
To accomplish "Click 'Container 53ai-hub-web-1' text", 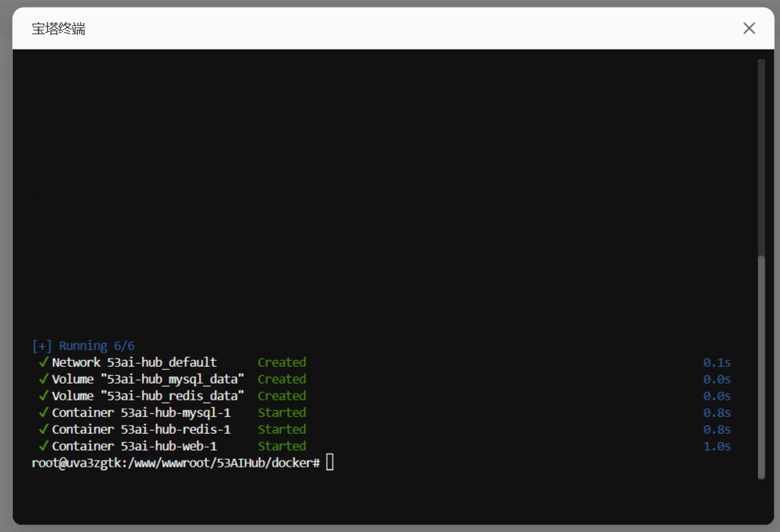I will coord(134,446).
